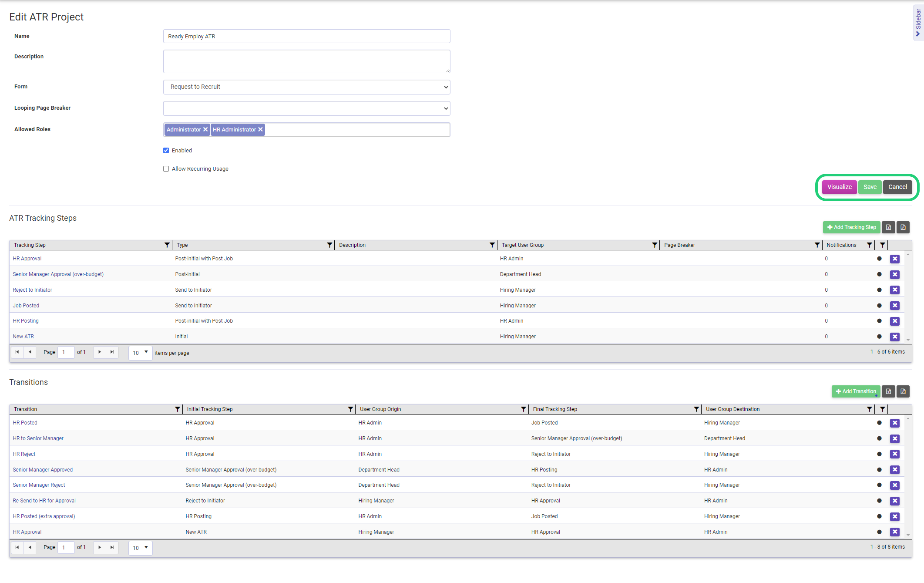Click Add Tracking Step
This screenshot has width=924, height=583.
[x=851, y=227]
